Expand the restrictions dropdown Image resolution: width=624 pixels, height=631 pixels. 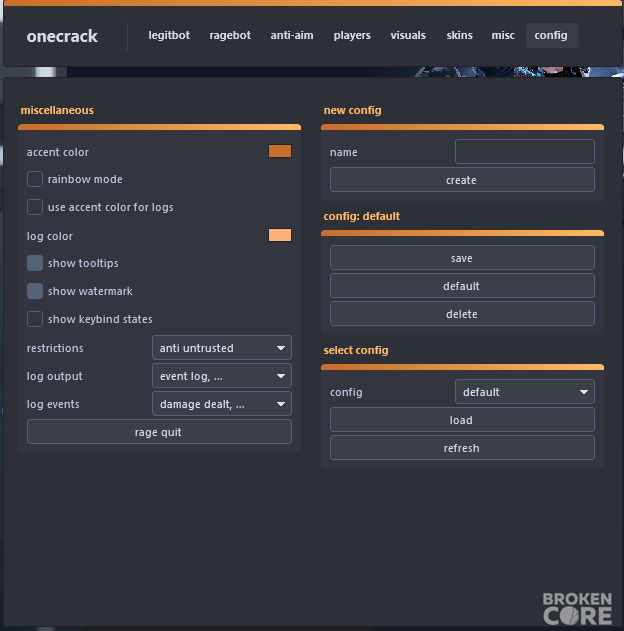(x=222, y=348)
